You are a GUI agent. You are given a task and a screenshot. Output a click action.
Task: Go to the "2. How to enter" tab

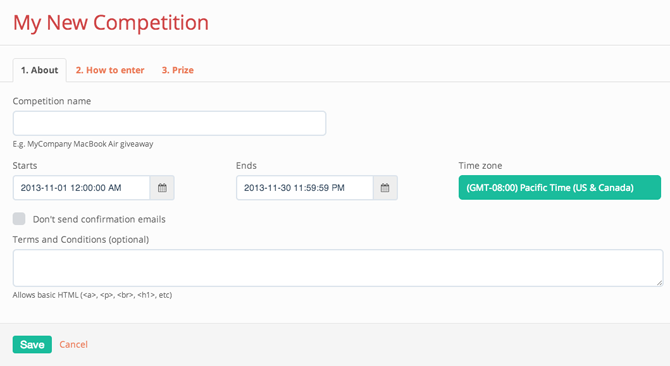tap(110, 70)
